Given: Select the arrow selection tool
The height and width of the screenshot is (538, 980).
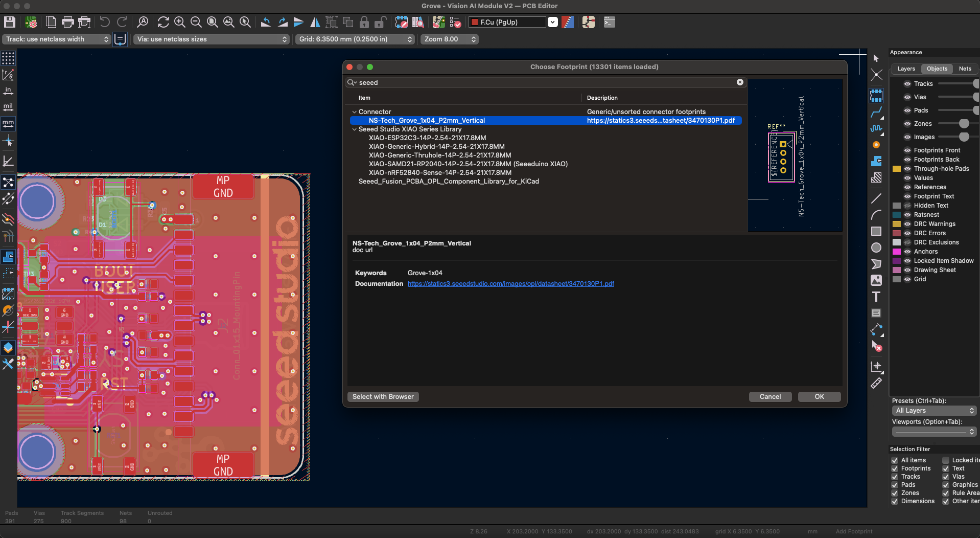Looking at the screenshot, I should click(x=876, y=58).
